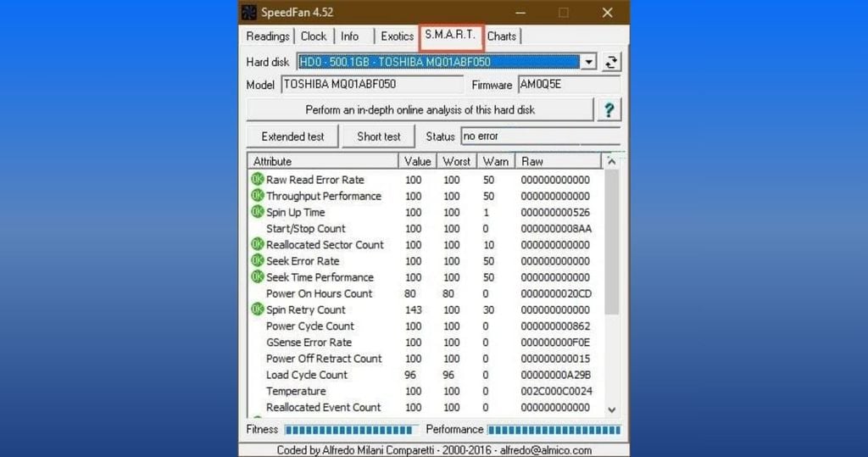Image resolution: width=868 pixels, height=457 pixels.
Task: Select the S.M.A.R.T. tab
Action: pyautogui.click(x=451, y=35)
